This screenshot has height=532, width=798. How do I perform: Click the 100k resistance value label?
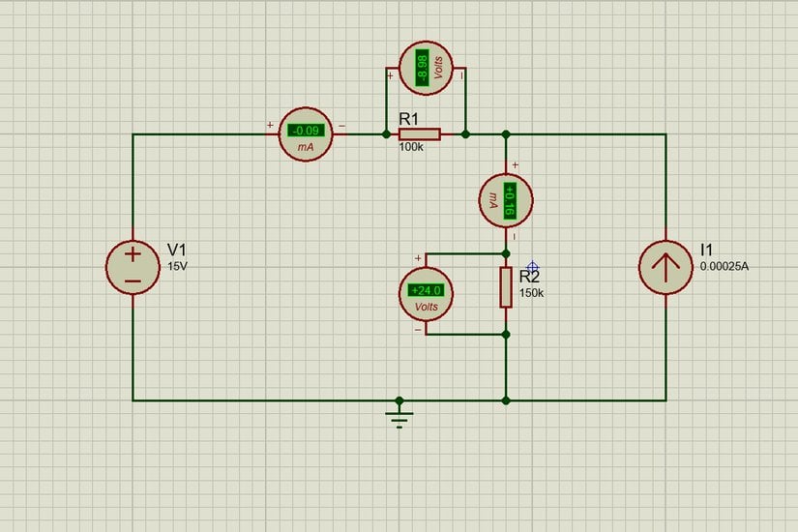coord(410,148)
